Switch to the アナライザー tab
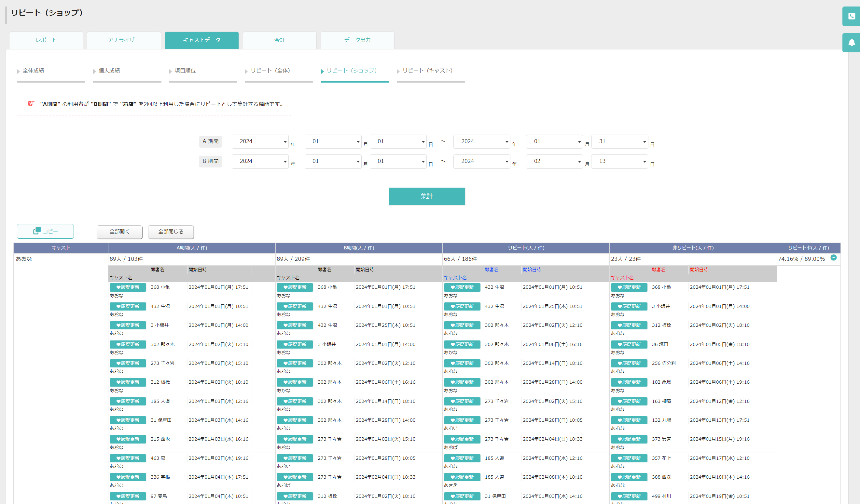 (124, 40)
